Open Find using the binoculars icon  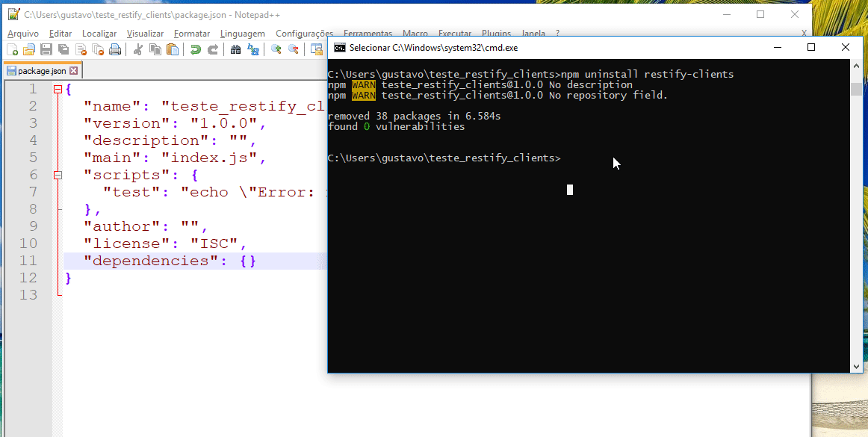click(238, 49)
